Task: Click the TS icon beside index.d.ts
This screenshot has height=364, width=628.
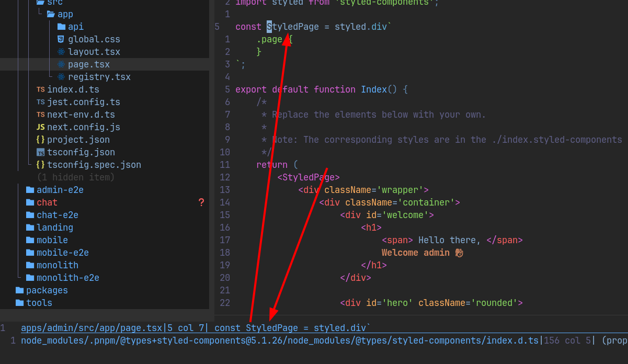Action: [40, 89]
